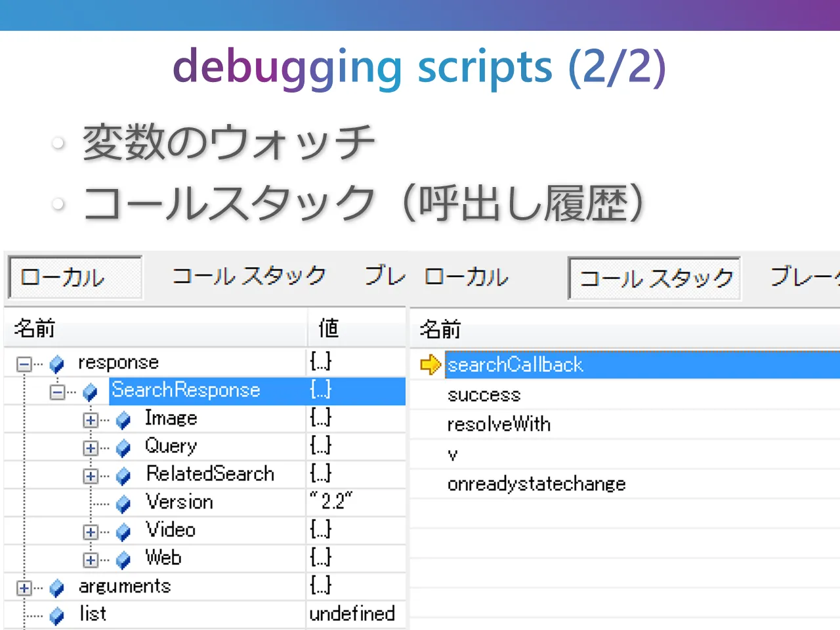Viewport: 840px width, 630px height.
Task: Open the cut-off ブレ tab in the left panel
Action: tap(385, 276)
